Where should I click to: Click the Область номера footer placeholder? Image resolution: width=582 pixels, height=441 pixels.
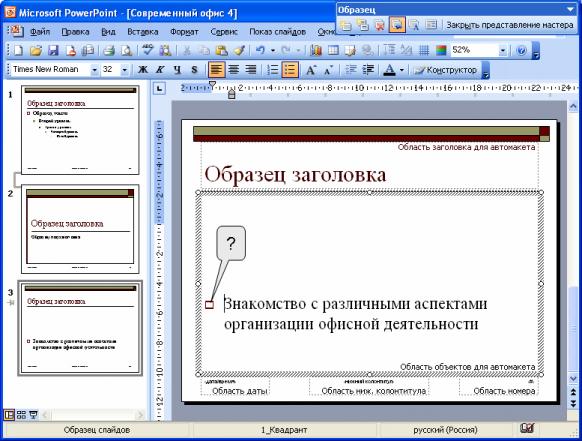(x=498, y=387)
